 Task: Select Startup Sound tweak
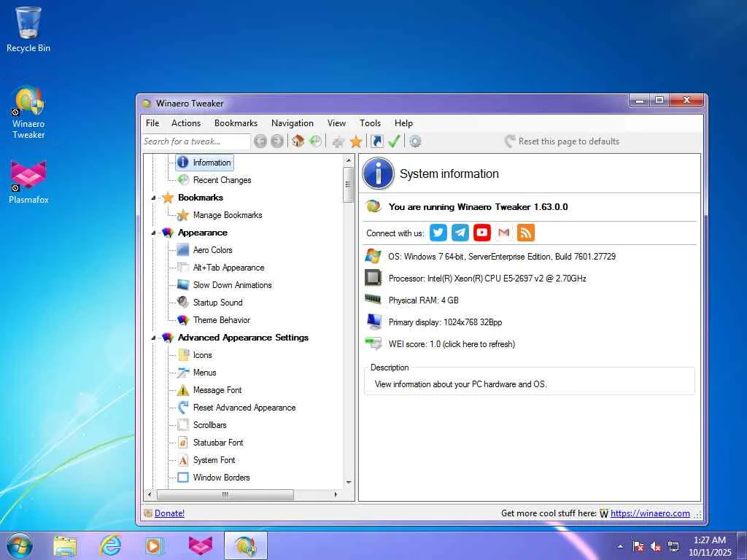click(217, 303)
